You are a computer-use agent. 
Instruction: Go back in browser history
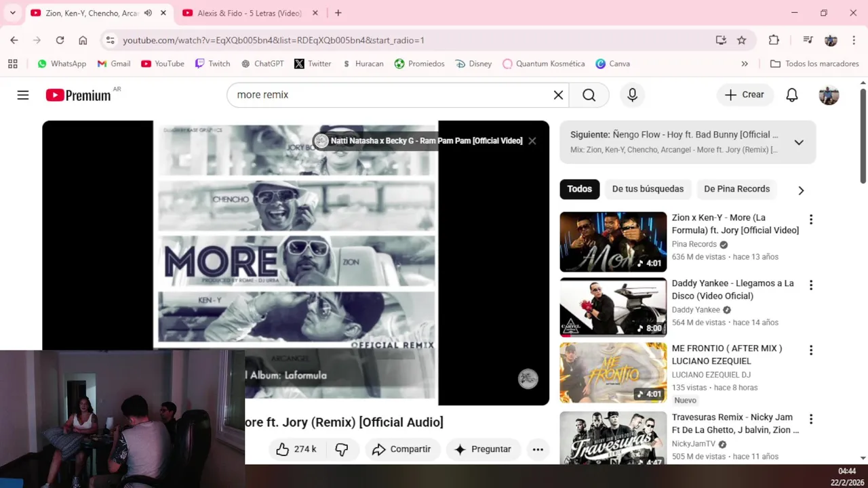(x=14, y=40)
